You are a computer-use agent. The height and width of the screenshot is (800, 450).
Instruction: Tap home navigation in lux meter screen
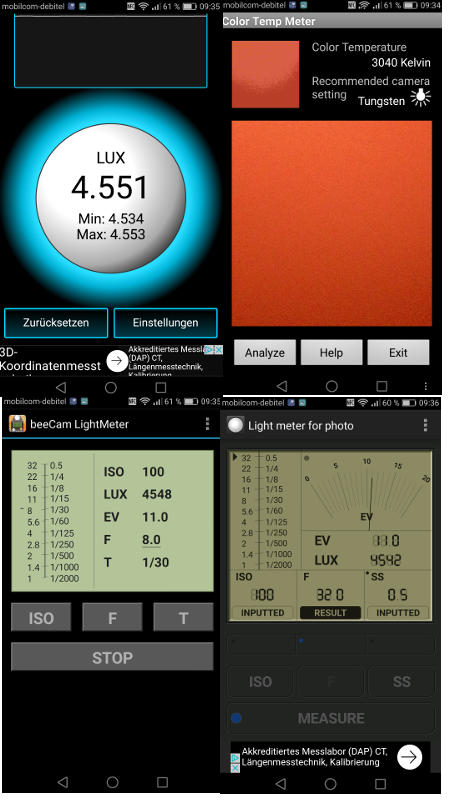coord(111,388)
